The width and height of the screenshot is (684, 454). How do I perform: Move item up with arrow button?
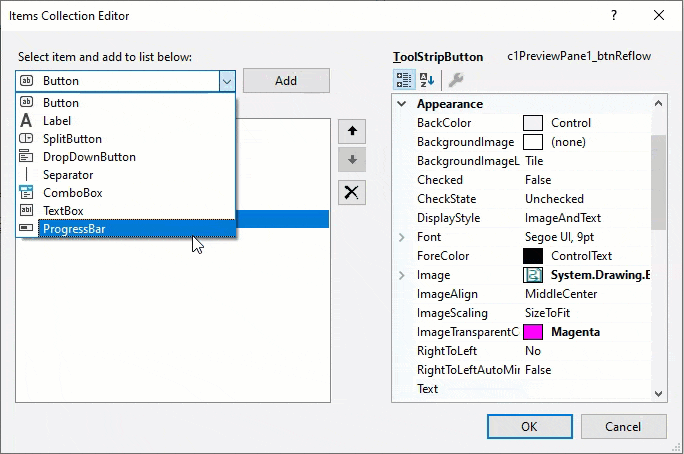pyautogui.click(x=352, y=131)
